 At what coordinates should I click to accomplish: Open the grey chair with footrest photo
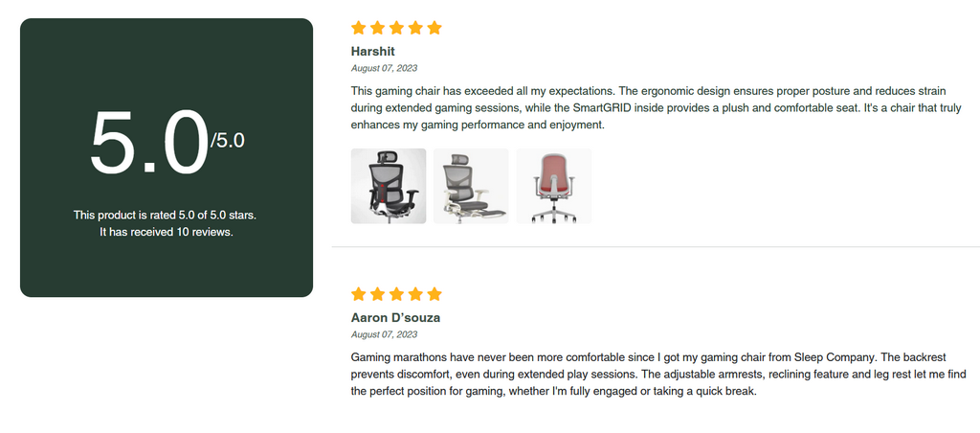[x=471, y=186]
